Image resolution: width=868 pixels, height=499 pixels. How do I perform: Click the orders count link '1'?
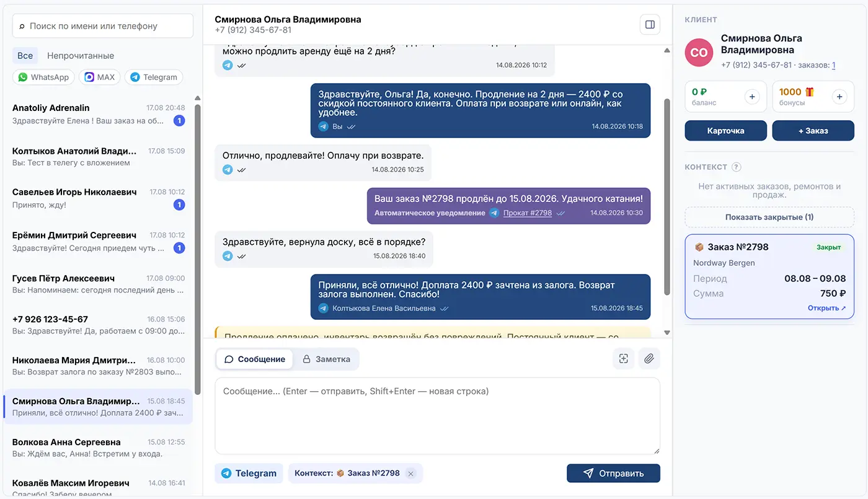[834, 65]
